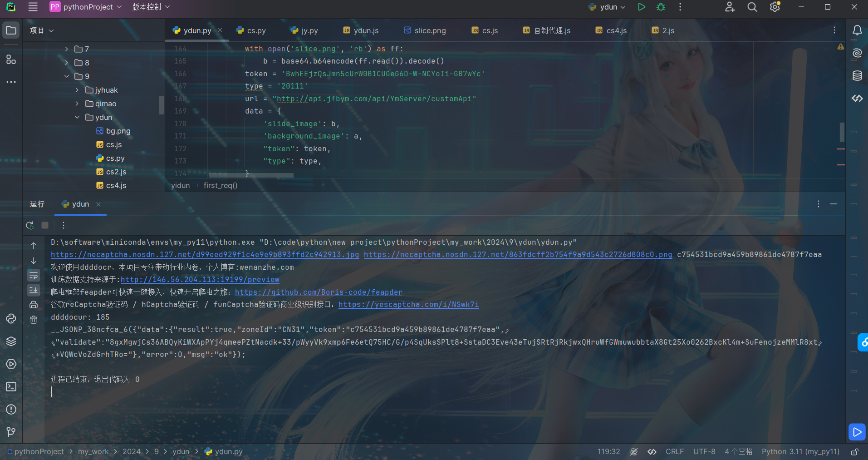Click the editor horizontal scrollbar
Screen dimensions: 868x460
click(251, 175)
